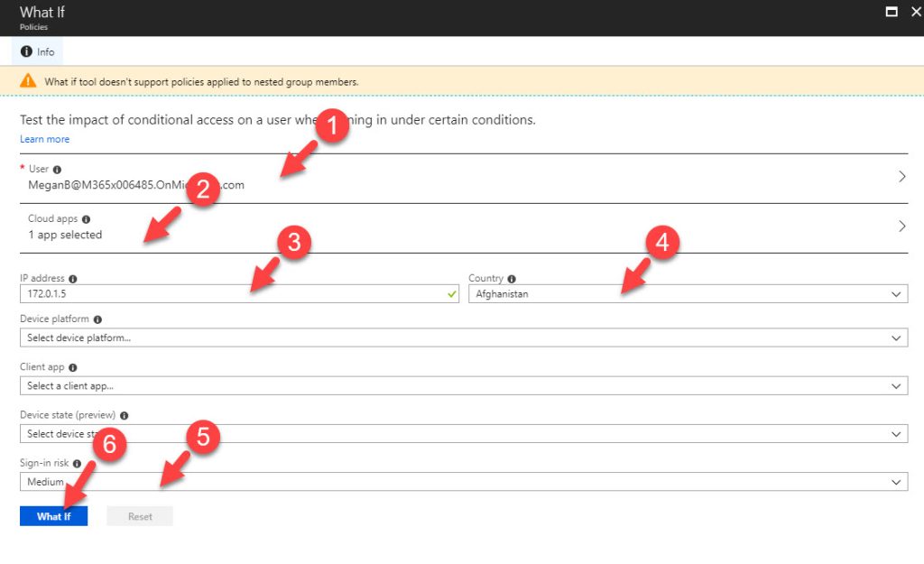Click the Device platform info icon
The image size is (924, 564).
(x=97, y=319)
